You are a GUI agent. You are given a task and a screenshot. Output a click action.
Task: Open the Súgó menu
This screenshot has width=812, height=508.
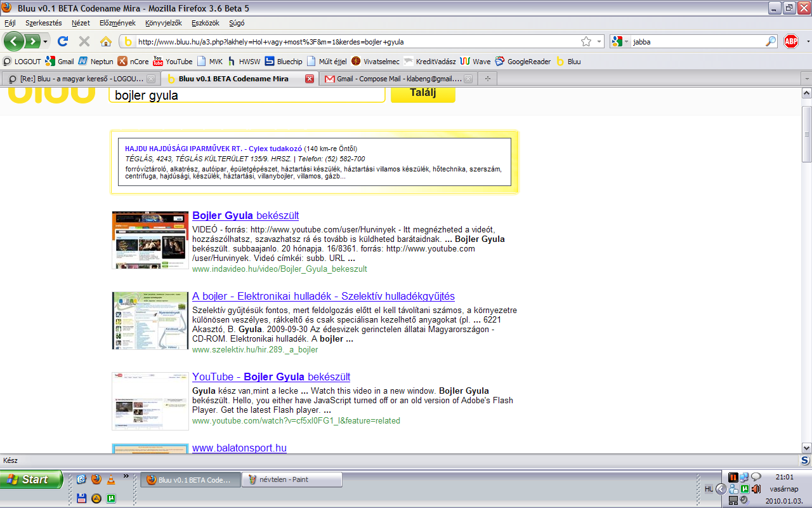point(237,23)
